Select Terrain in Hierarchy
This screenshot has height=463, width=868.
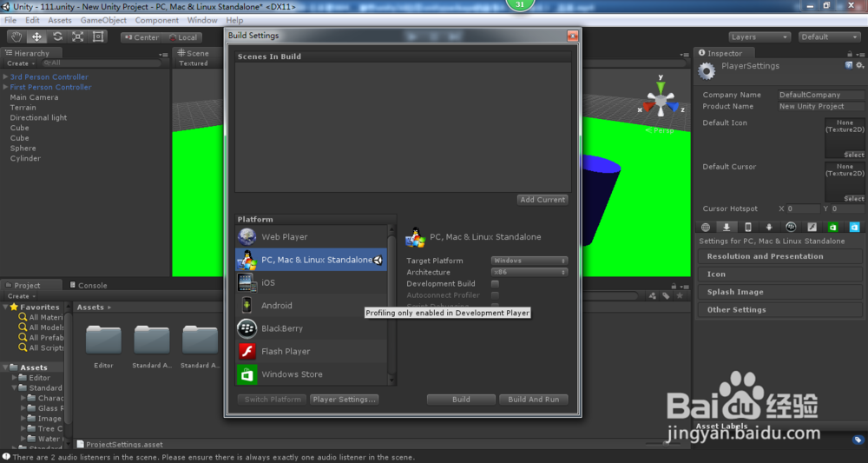point(23,108)
